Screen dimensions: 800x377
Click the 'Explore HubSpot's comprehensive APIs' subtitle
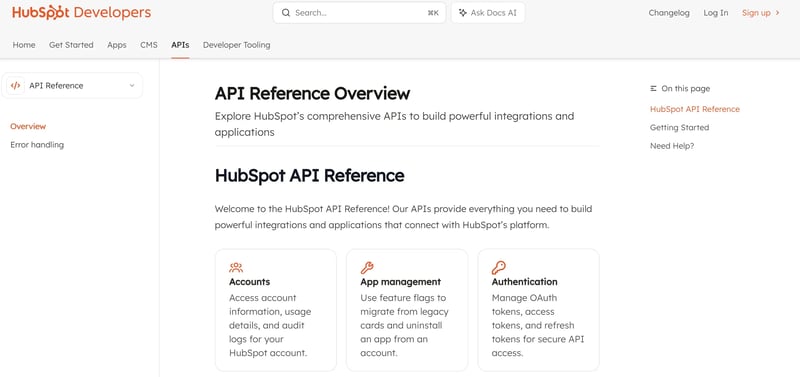pyautogui.click(x=394, y=124)
